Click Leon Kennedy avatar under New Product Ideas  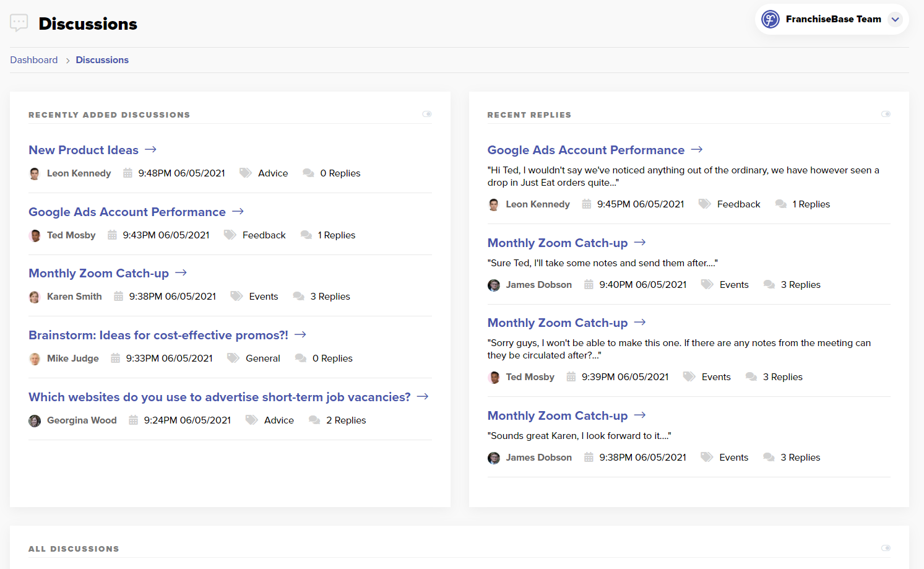(x=35, y=173)
